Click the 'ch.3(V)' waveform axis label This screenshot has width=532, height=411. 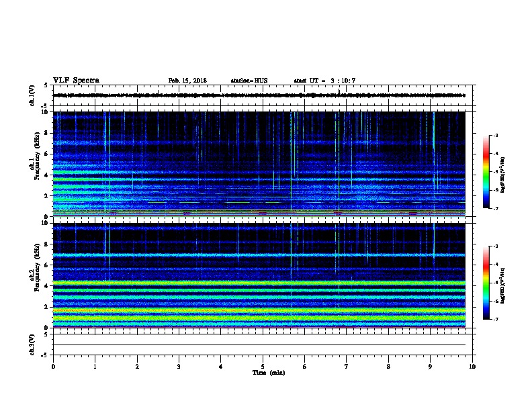[x=32, y=345]
